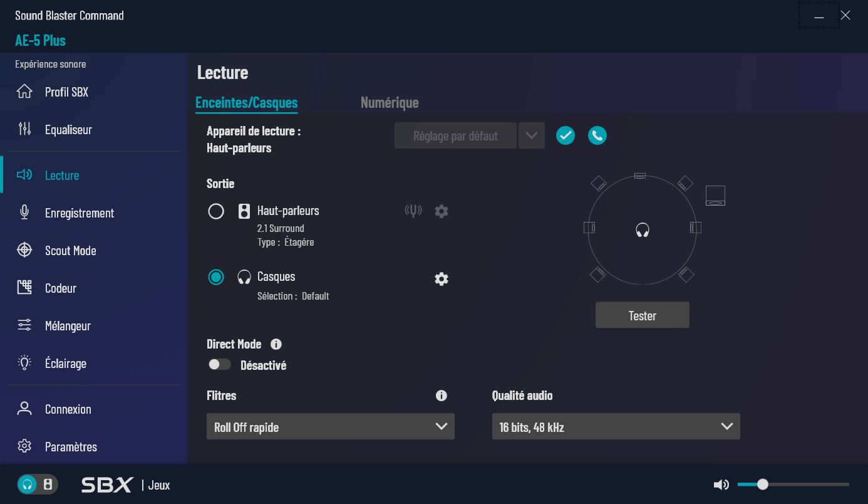Open the Réglage par défaut dropdown arrow

click(x=532, y=135)
